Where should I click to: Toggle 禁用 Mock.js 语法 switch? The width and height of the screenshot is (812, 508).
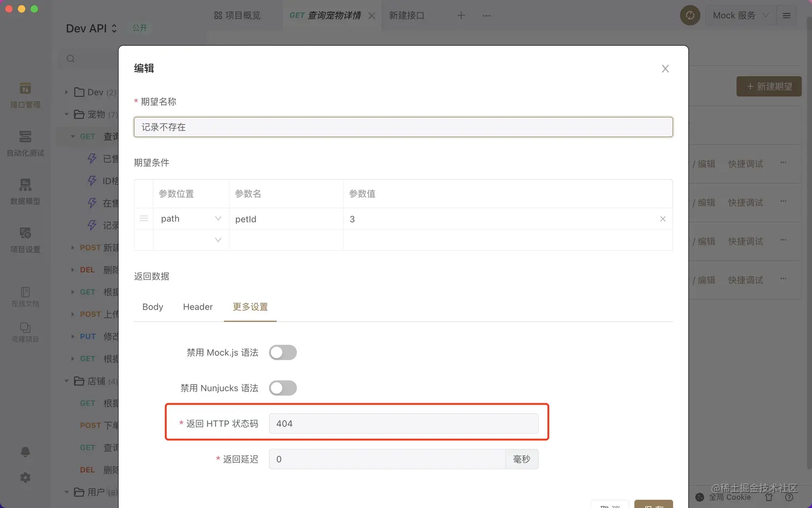pyautogui.click(x=283, y=353)
